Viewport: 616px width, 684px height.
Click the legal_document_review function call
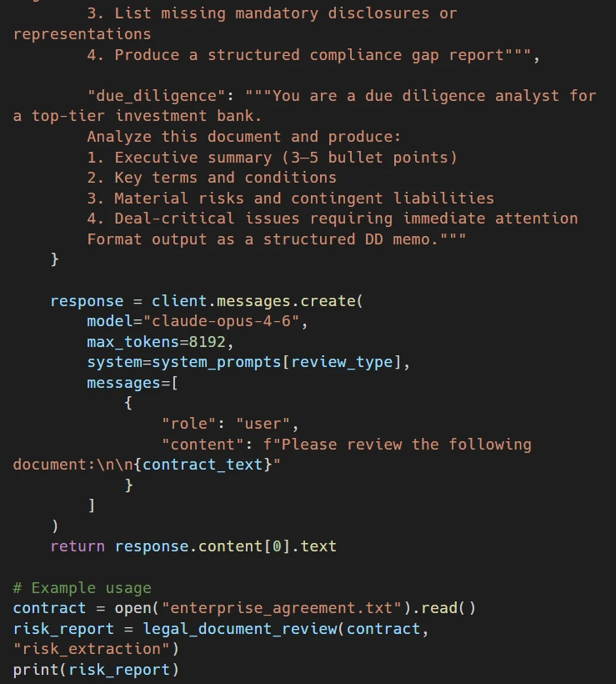click(x=239, y=628)
